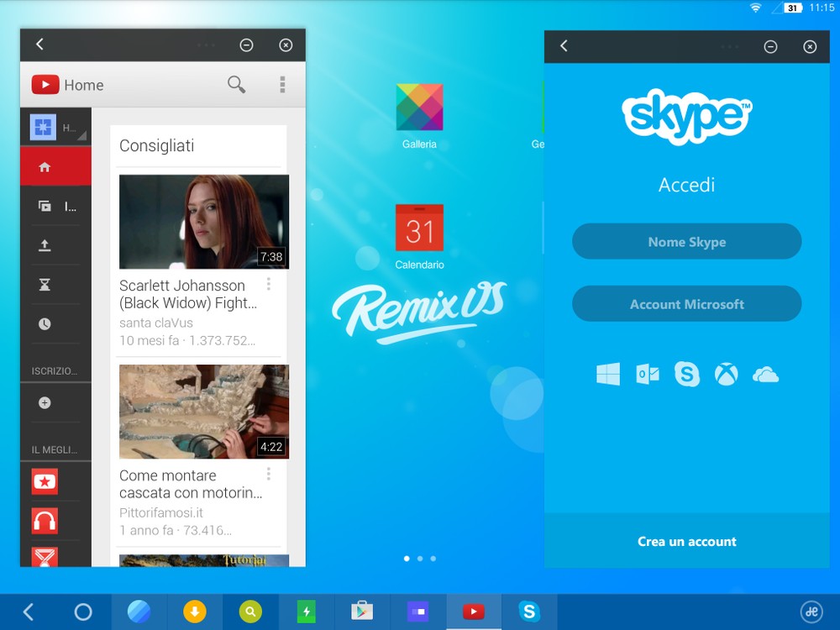Open the Galleria app on desktop
The height and width of the screenshot is (630, 840).
tap(419, 108)
